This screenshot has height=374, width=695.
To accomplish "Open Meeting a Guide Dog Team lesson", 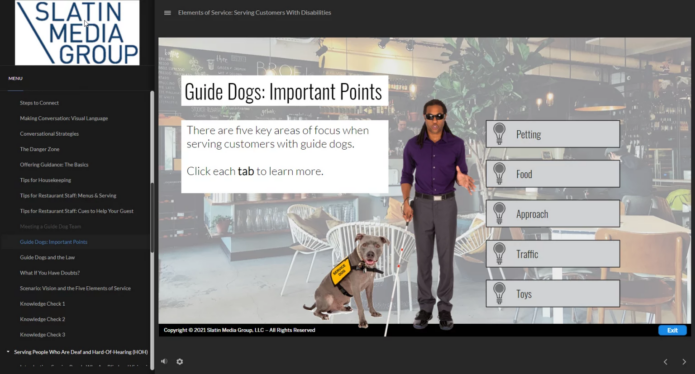I will (50, 226).
